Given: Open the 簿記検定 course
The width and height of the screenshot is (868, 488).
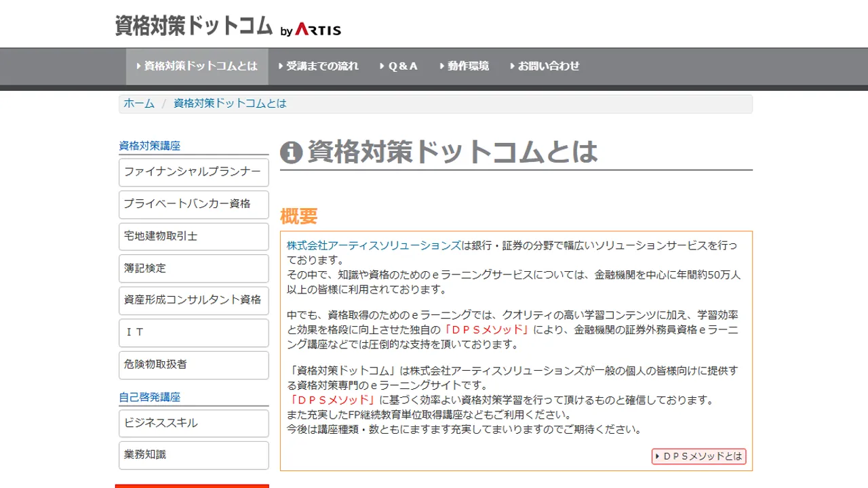Looking at the screenshot, I should point(194,268).
